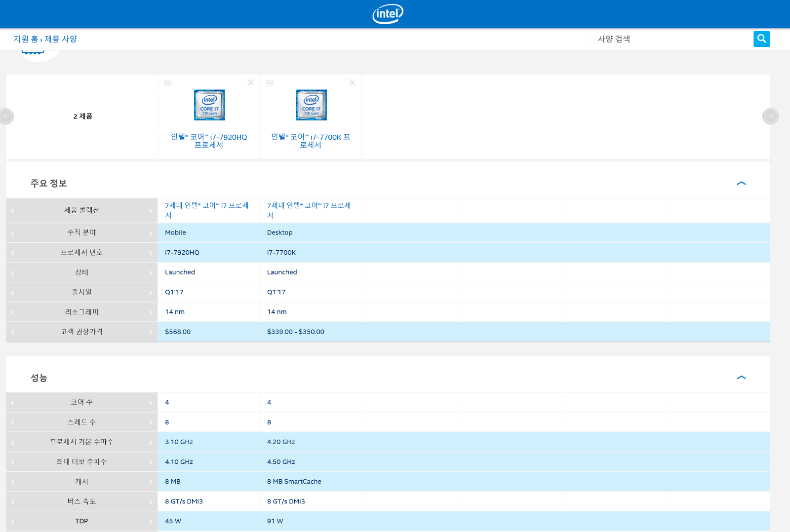Click the "45 W" TDP value
This screenshot has width=790, height=532.
173,521
